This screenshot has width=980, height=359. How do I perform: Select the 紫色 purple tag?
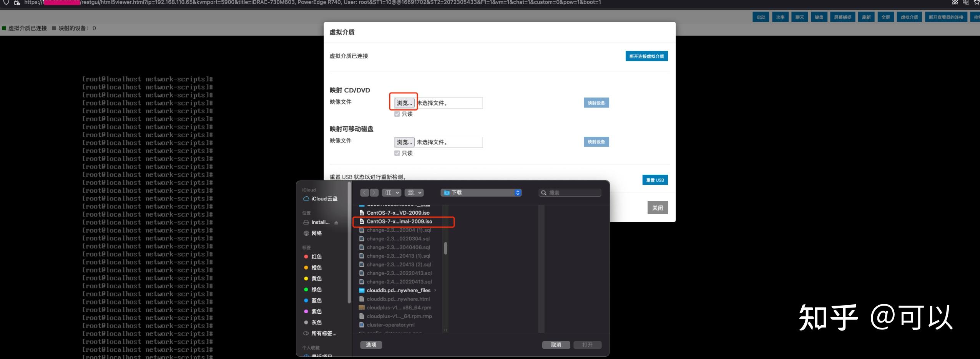click(x=312, y=311)
